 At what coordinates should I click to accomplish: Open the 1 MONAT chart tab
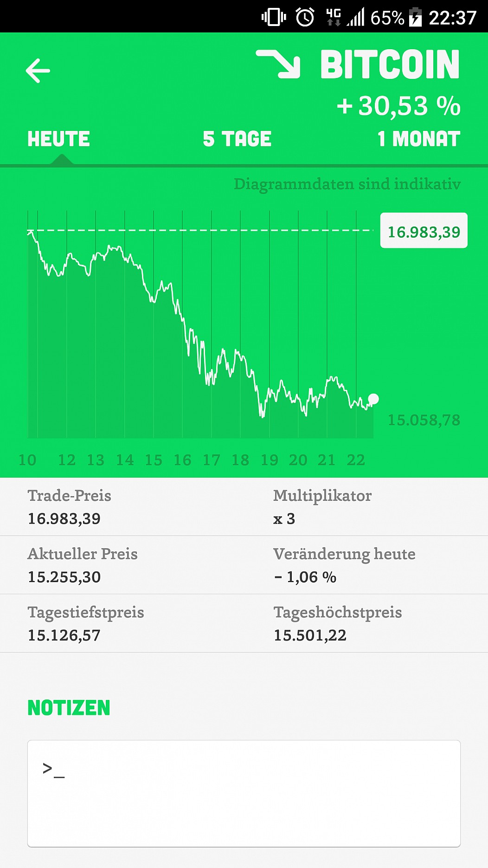[x=418, y=139]
